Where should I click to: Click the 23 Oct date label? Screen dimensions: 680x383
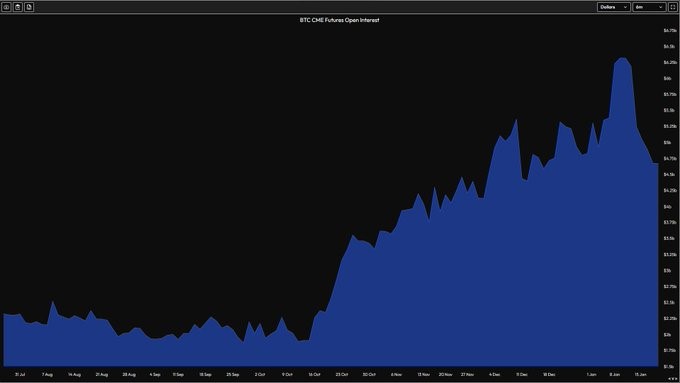tap(342, 374)
